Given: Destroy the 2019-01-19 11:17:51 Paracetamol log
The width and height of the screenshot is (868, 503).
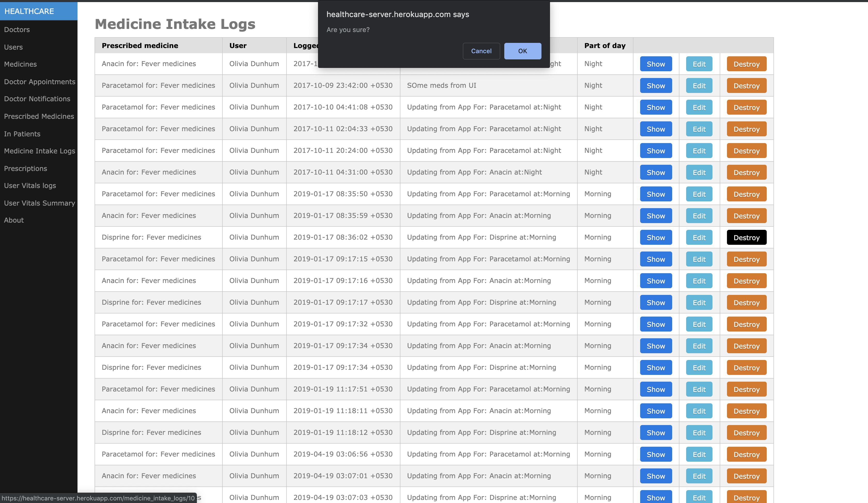Looking at the screenshot, I should tap(746, 389).
